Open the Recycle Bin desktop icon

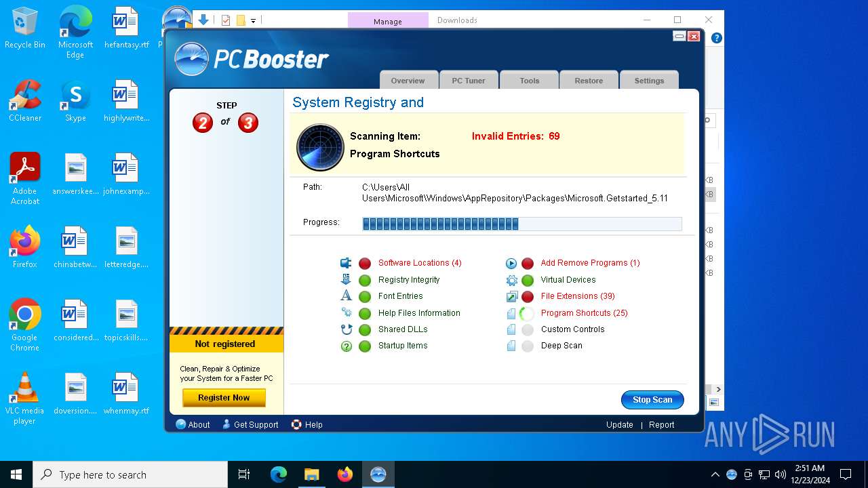tap(25, 28)
